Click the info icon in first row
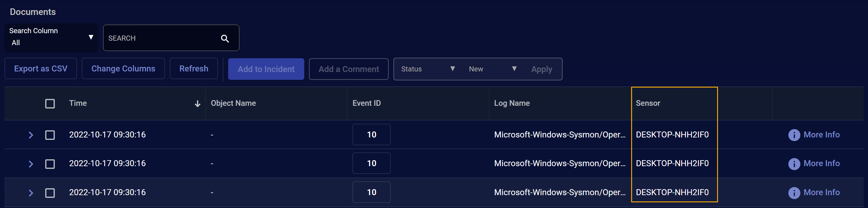868x208 pixels. (x=794, y=135)
